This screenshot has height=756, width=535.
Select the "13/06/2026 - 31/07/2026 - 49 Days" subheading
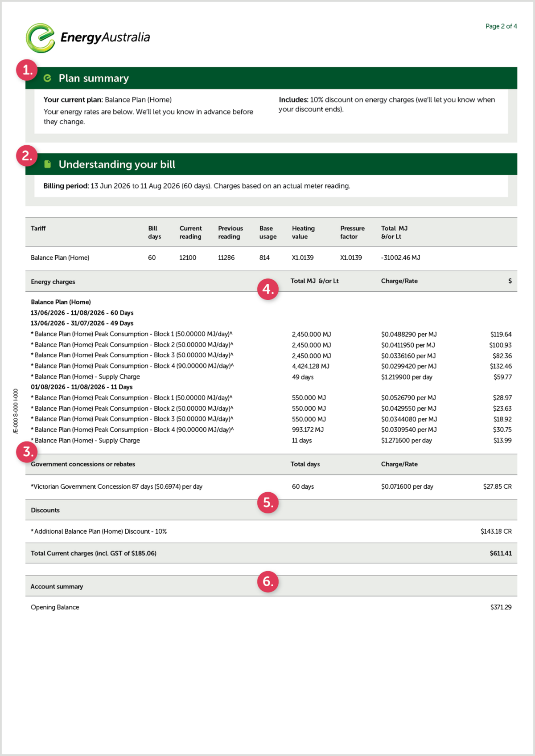82,323
